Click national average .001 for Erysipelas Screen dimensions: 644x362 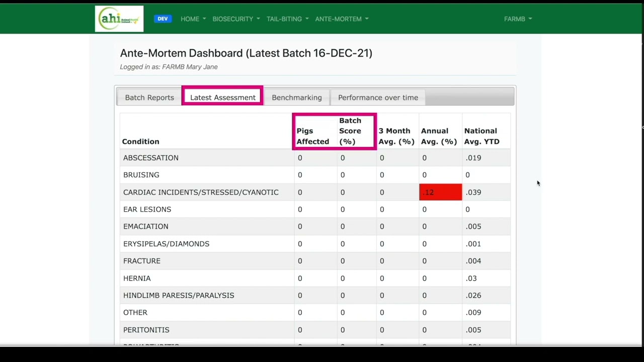tap(473, 244)
